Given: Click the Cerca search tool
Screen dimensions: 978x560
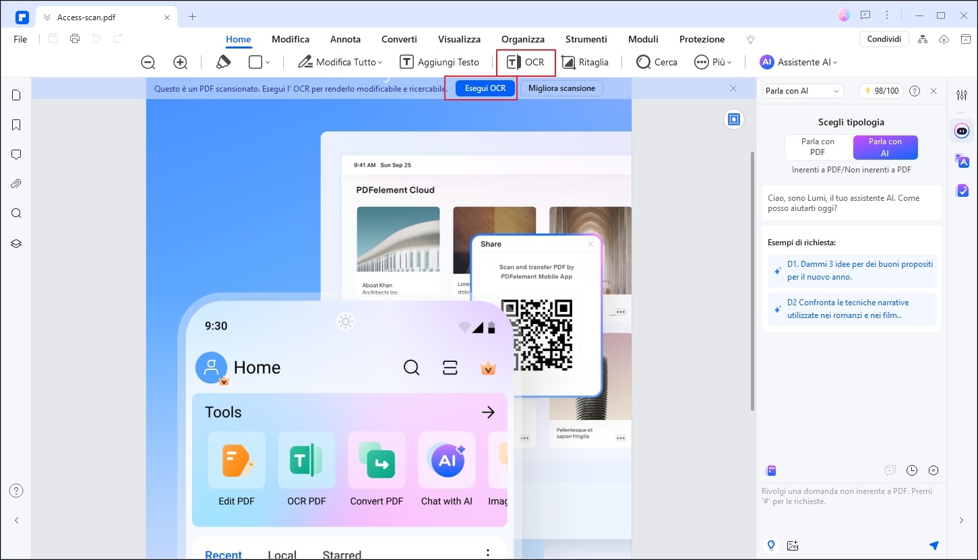Looking at the screenshot, I should 657,62.
